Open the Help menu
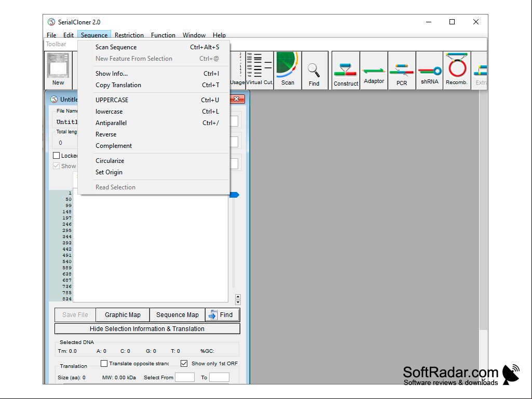 pos(219,35)
